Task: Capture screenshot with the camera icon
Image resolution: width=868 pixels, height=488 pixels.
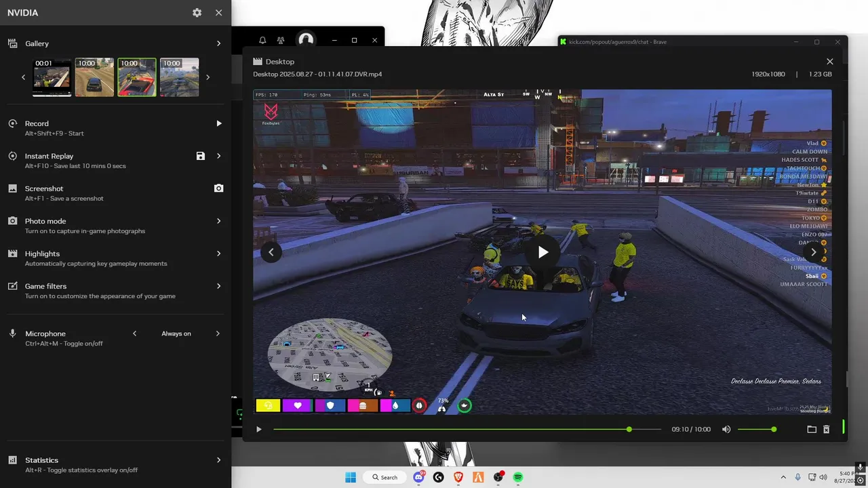Action: point(218,188)
